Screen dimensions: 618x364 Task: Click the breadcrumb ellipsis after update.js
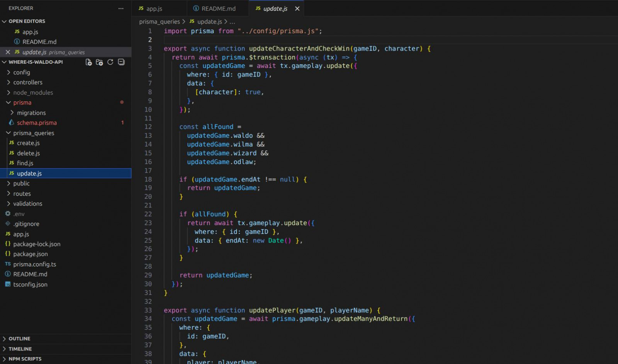[x=232, y=22]
